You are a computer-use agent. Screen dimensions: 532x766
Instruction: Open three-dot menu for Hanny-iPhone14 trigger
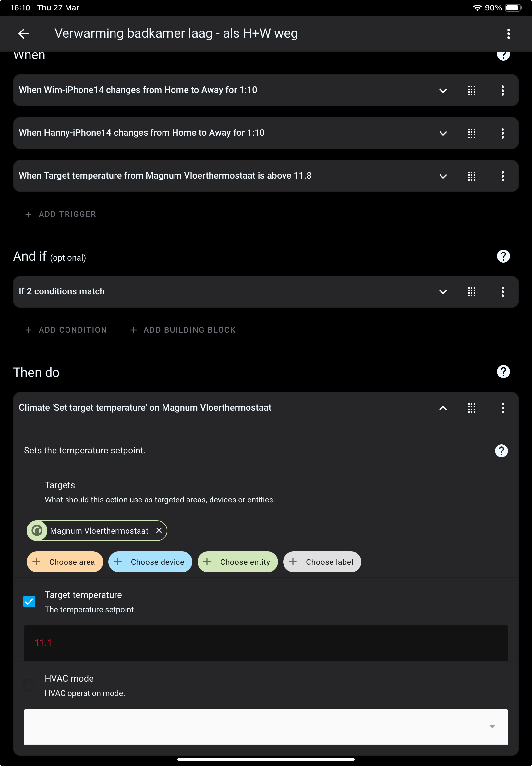[502, 133]
